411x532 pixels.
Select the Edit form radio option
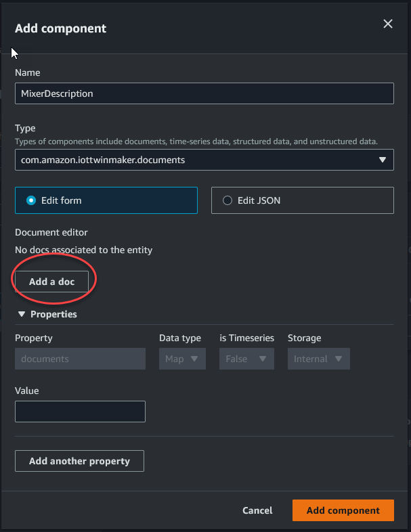31,200
